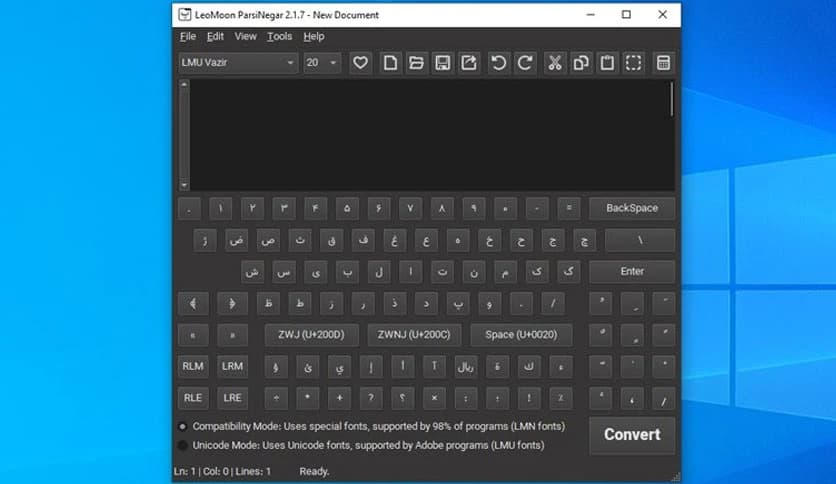The image size is (836, 484).
Task: Click the status bar text Ln: 1 | Col: 0 | Lines: 1
Action: (222, 471)
